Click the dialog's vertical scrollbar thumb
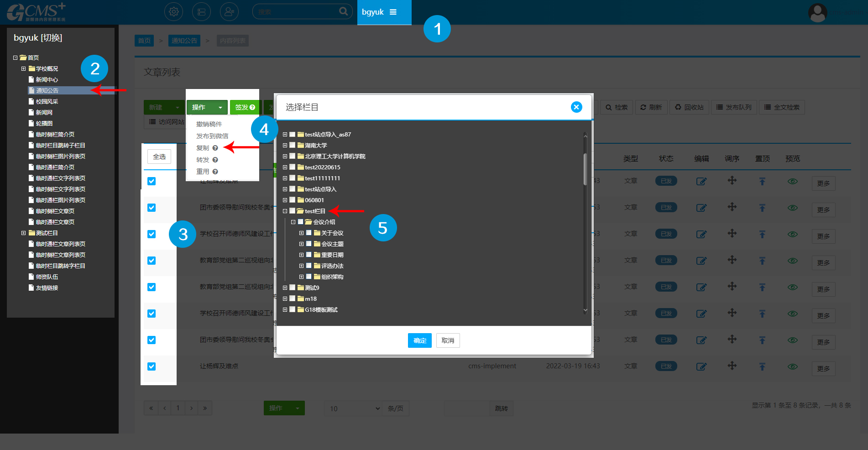This screenshot has width=868, height=450. click(x=585, y=169)
